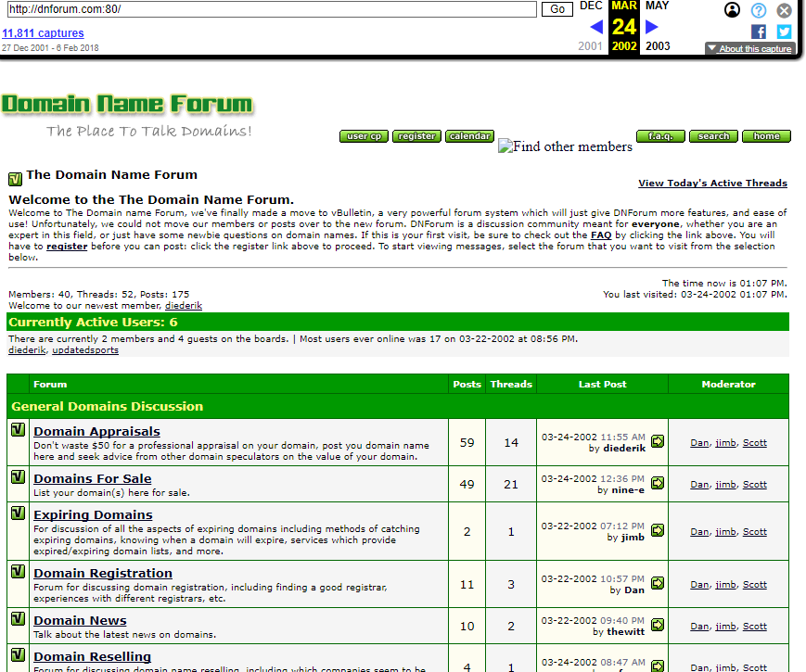Open last post arrow for Domain Appraisals

click(658, 441)
